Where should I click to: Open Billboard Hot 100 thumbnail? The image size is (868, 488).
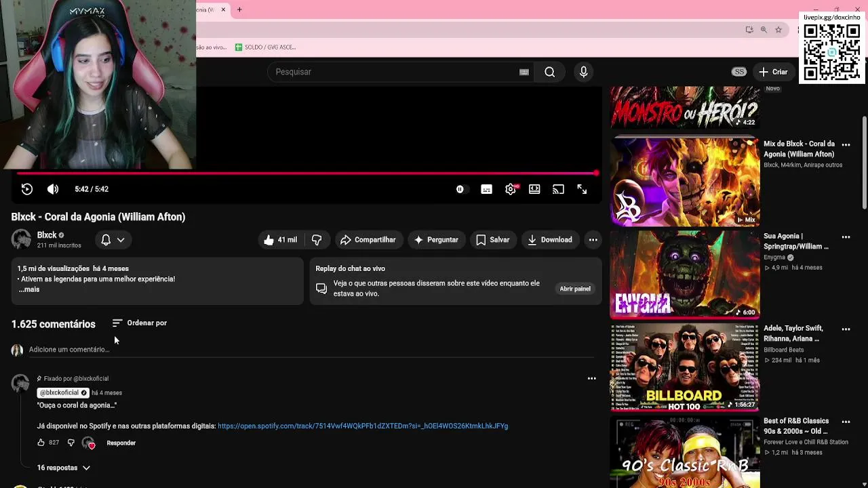click(685, 367)
